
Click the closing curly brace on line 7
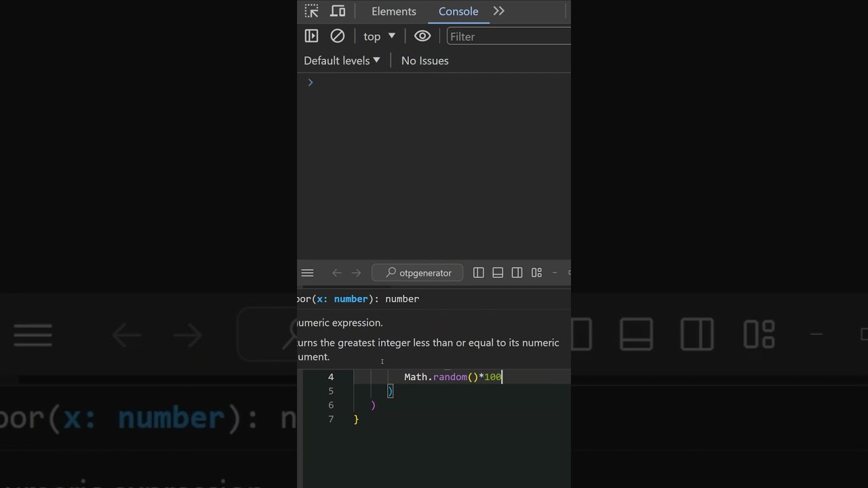pyautogui.click(x=356, y=420)
